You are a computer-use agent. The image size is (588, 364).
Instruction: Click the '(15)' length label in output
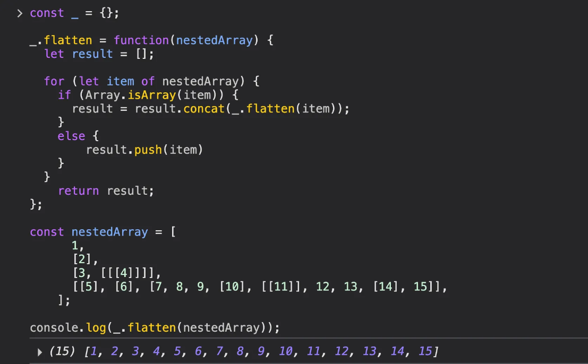62,351
